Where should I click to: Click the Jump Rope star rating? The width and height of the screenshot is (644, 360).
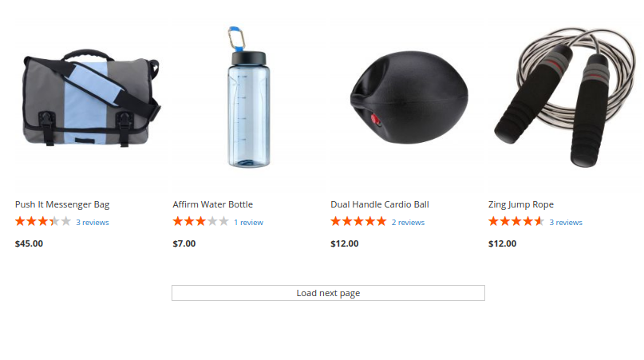pos(516,222)
